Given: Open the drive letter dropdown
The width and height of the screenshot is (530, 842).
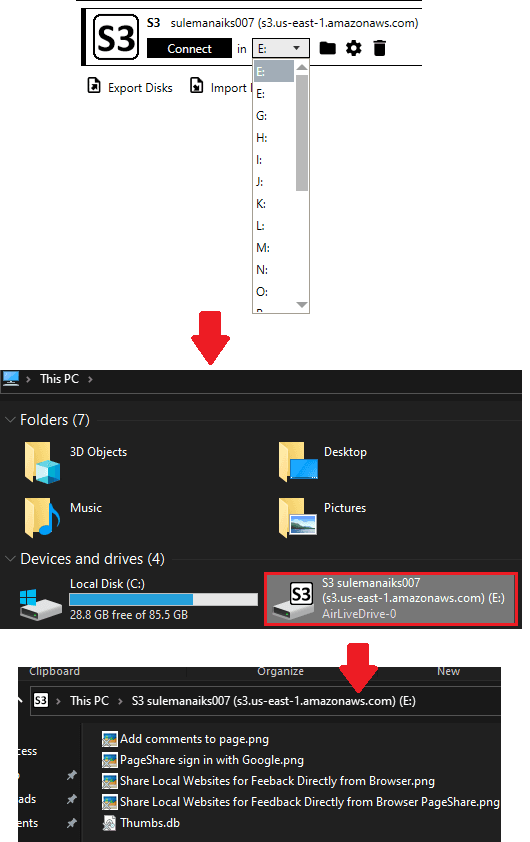Looking at the screenshot, I should (281, 48).
